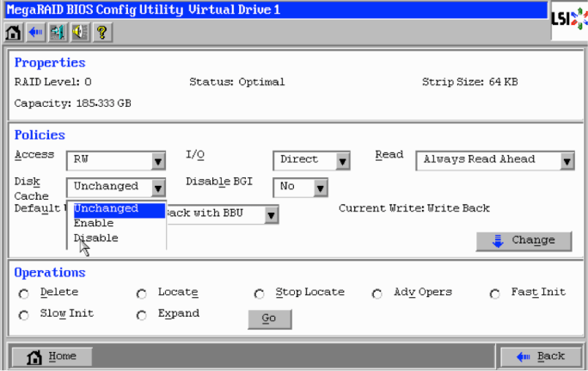This screenshot has height=371, width=588.
Task: Click the home icon in the top toolbar
Action: coord(13,33)
